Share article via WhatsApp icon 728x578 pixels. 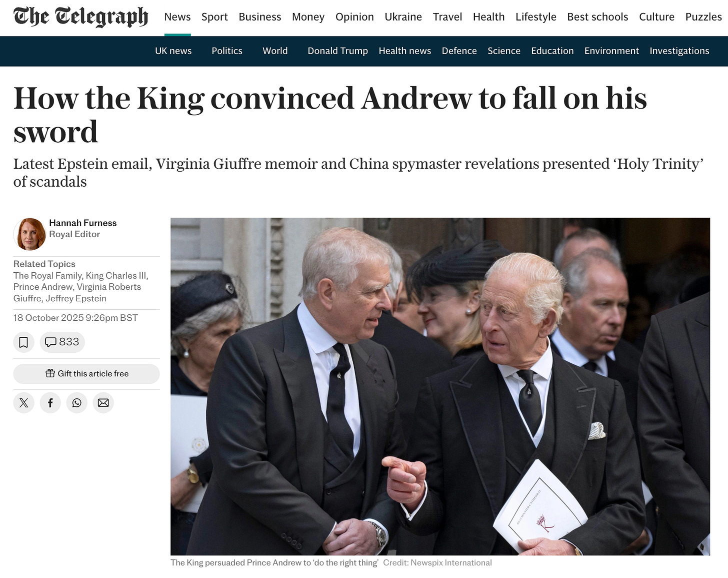(76, 403)
